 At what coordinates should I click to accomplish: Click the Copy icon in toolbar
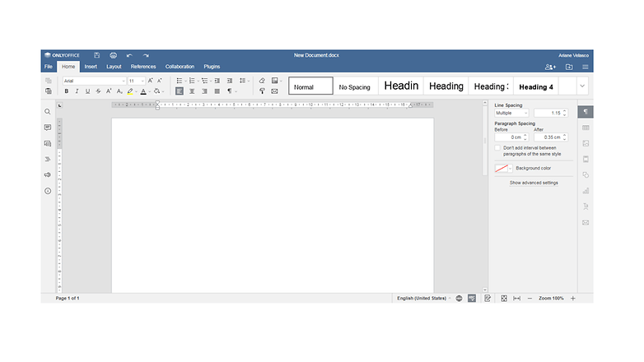tap(49, 81)
